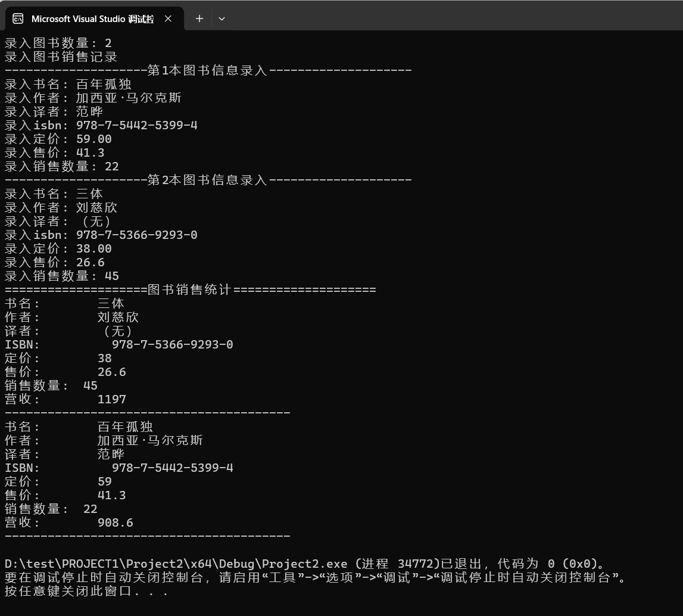Viewport: 683px width, 616px height.
Task: Click the line '录入图书数量: 2'
Action: [x=58, y=43]
